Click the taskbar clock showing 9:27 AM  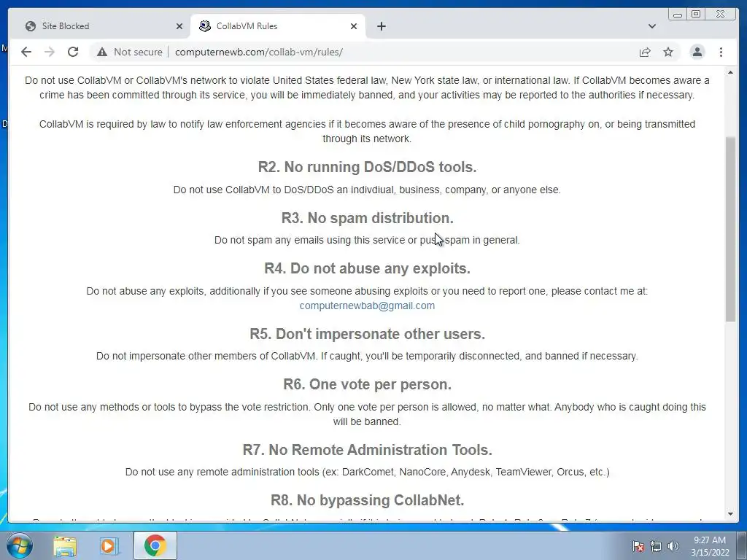710,545
